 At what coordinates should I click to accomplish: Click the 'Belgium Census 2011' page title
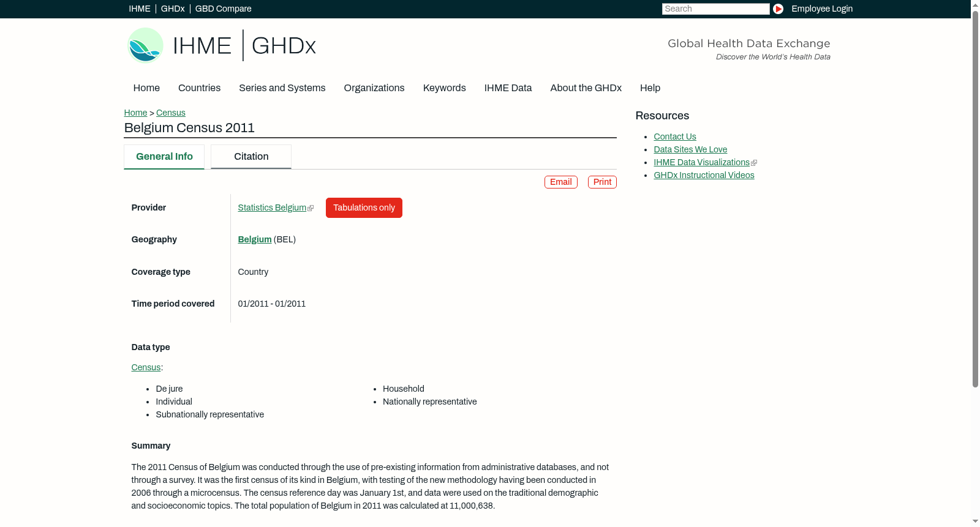pyautogui.click(x=189, y=128)
